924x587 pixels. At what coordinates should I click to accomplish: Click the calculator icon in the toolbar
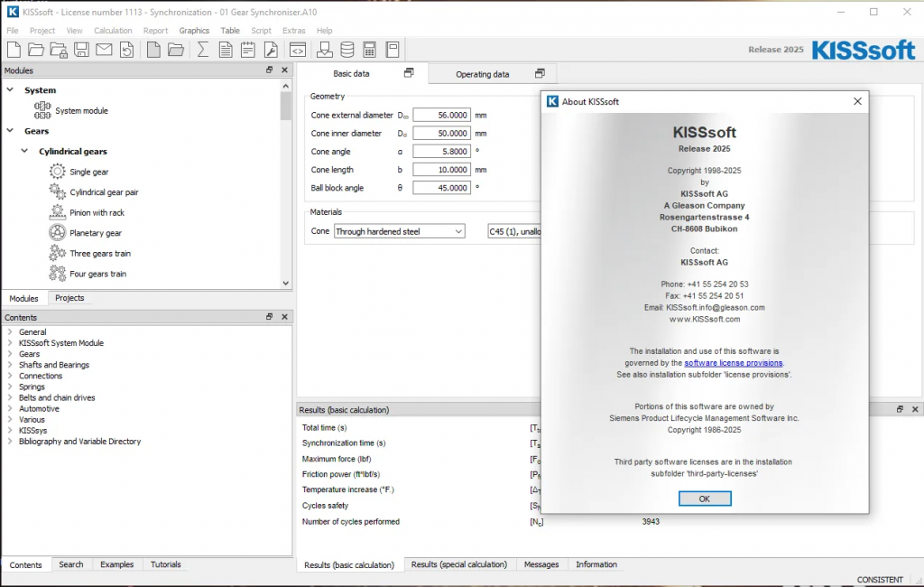coord(369,50)
